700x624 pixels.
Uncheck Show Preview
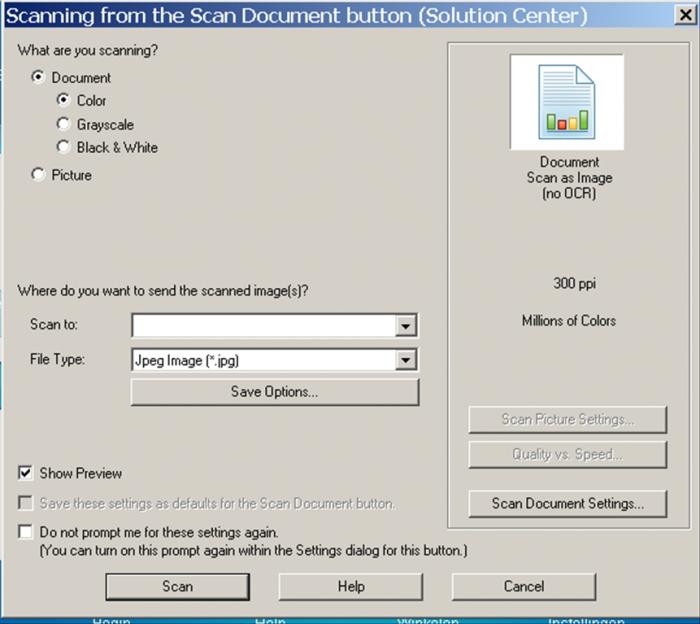click(x=25, y=473)
